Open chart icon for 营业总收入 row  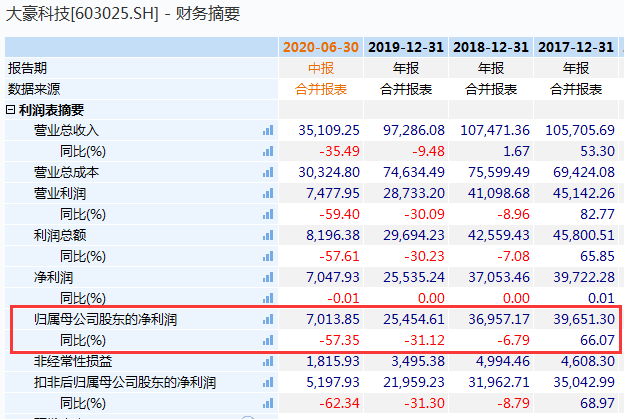pyautogui.click(x=268, y=130)
